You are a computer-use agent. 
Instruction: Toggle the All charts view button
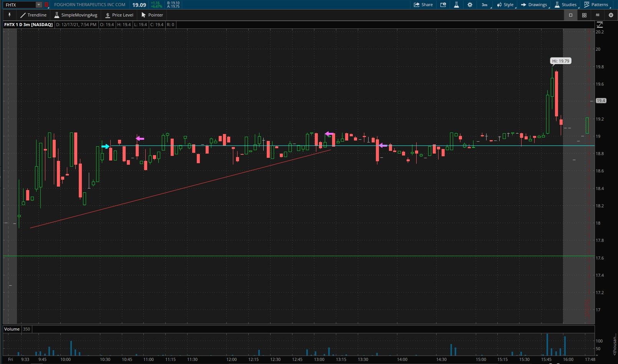[598, 15]
